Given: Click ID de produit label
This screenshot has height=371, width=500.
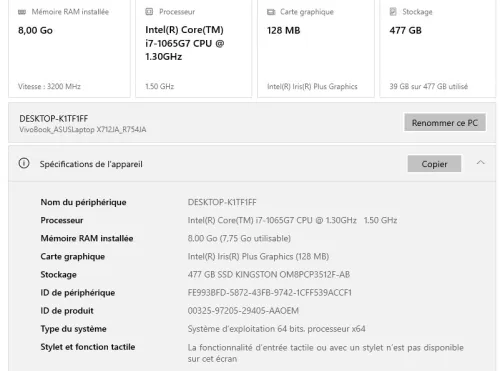Looking at the screenshot, I should [x=67, y=311].
